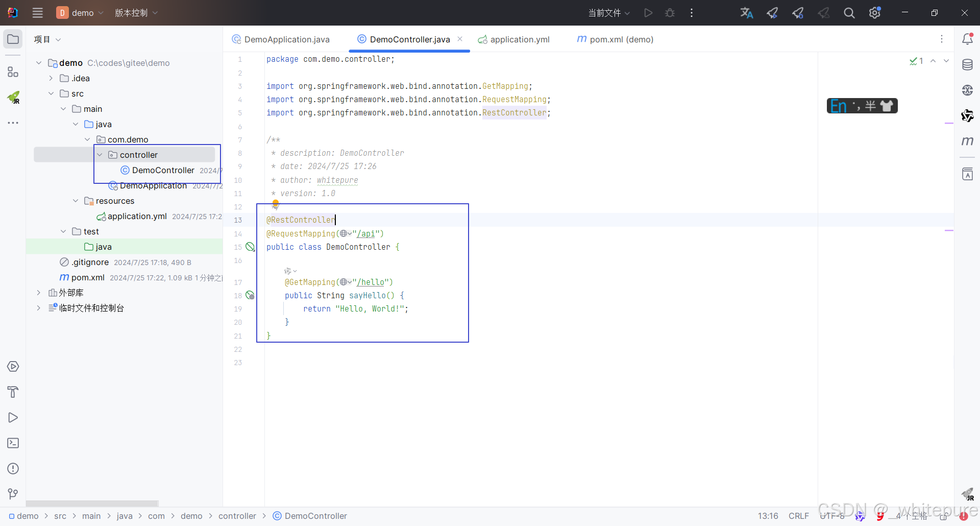Open the Database tool window
Image resolution: width=980 pixels, height=526 pixels.
[967, 64]
